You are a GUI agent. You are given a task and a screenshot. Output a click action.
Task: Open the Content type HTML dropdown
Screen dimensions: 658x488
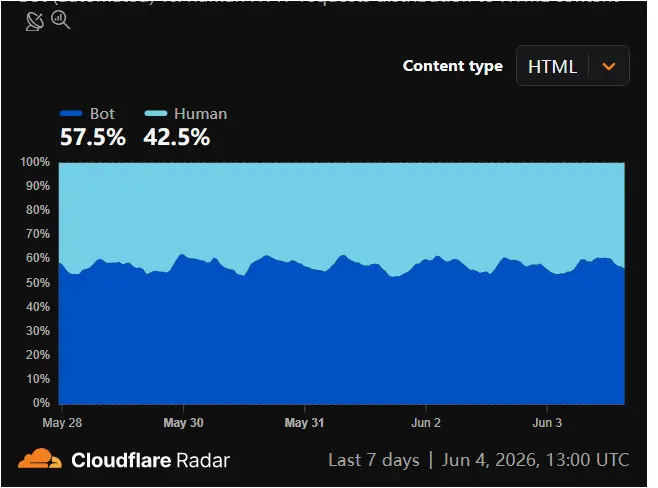tap(572, 66)
